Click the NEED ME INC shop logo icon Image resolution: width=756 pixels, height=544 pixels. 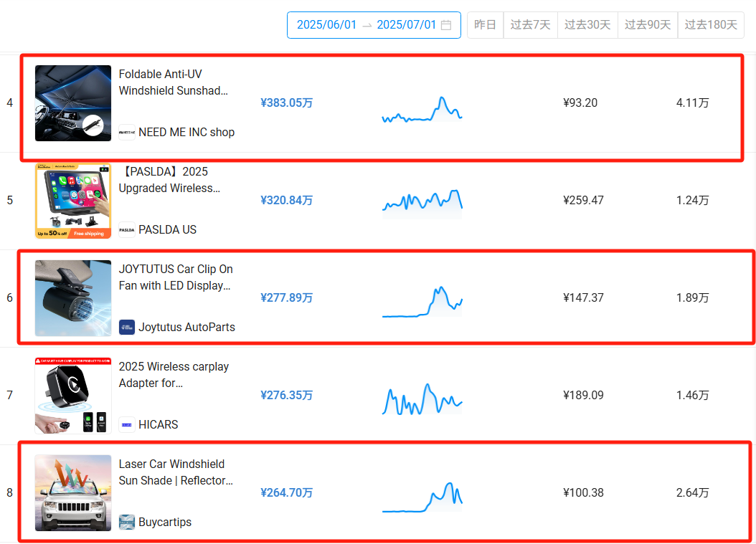[127, 132]
